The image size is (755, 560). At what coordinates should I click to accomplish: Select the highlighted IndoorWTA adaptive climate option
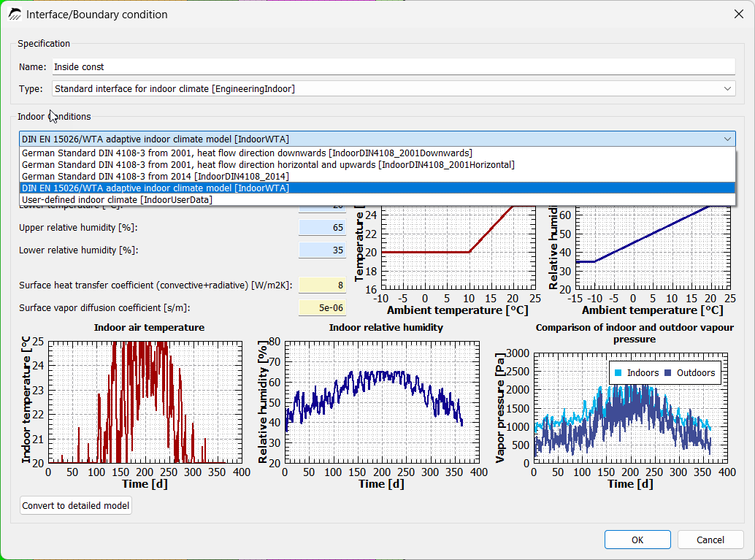pyautogui.click(x=377, y=188)
